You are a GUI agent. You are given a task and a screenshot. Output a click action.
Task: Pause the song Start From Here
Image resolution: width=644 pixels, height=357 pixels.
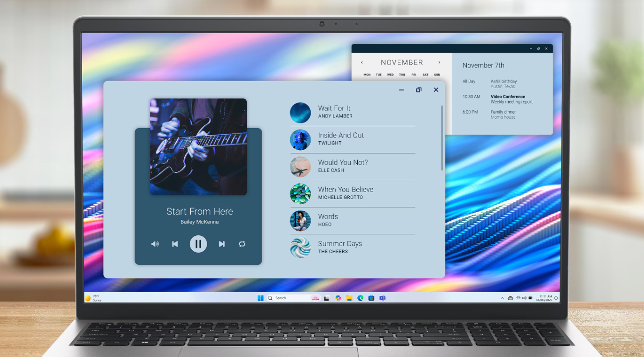(198, 244)
